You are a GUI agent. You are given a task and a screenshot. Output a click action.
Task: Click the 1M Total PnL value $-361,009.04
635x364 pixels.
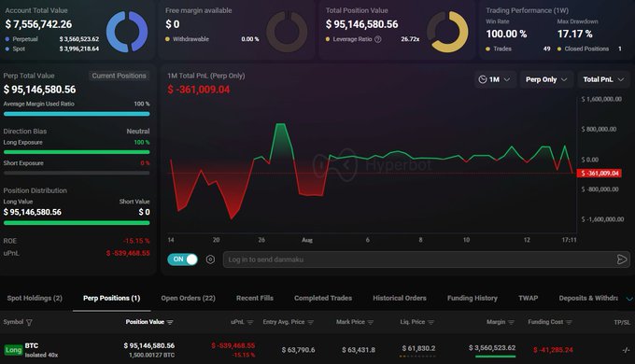(x=198, y=90)
